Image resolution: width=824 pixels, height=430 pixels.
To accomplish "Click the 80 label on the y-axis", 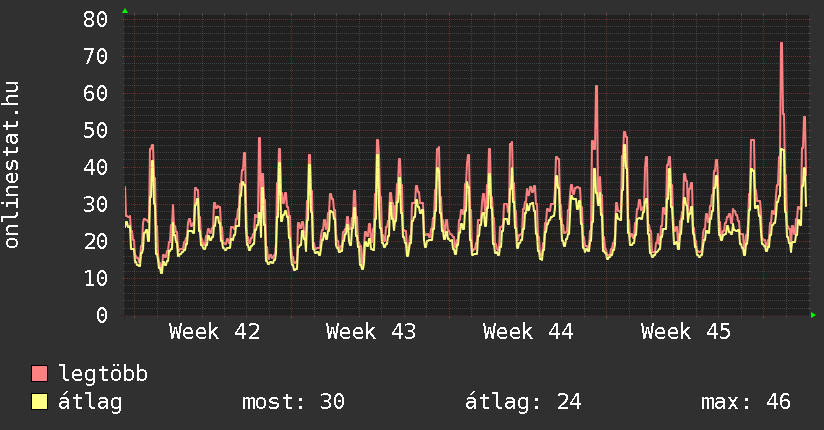I will [x=96, y=19].
